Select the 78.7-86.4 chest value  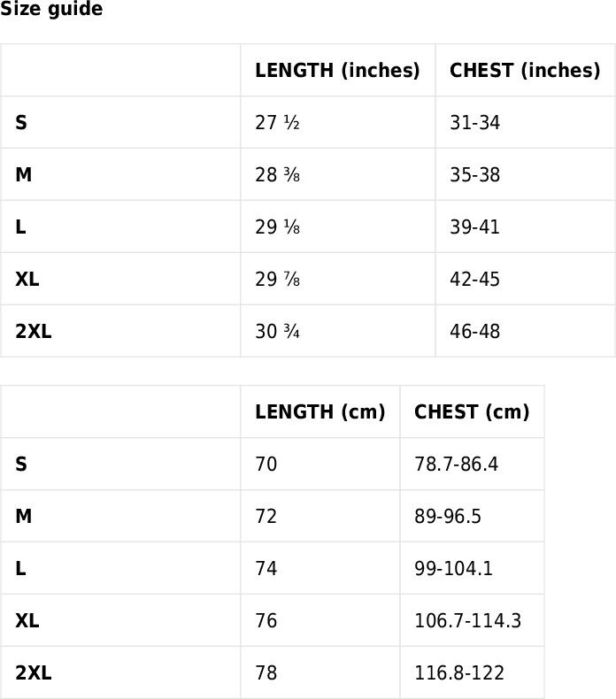456,464
